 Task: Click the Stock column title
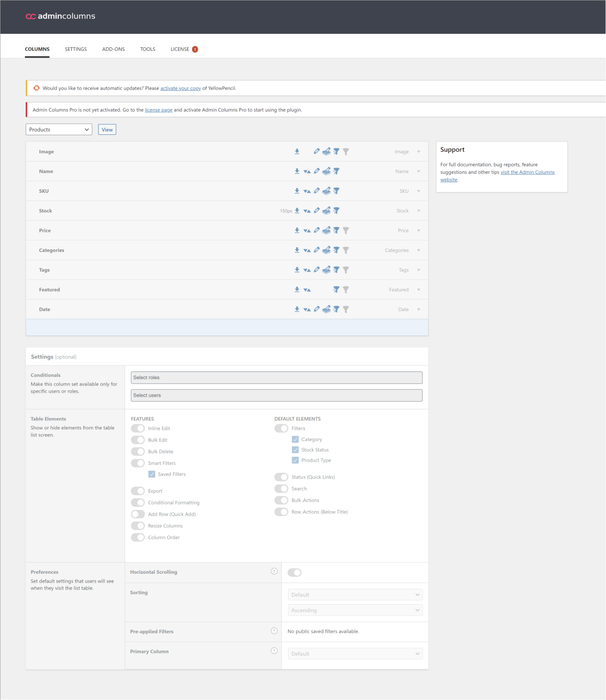pyautogui.click(x=46, y=211)
